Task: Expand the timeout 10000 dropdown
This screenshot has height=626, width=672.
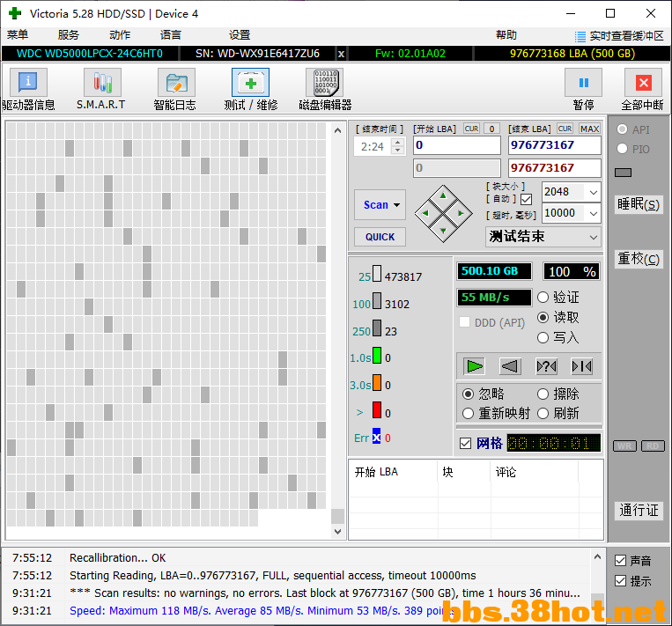Action: (593, 213)
